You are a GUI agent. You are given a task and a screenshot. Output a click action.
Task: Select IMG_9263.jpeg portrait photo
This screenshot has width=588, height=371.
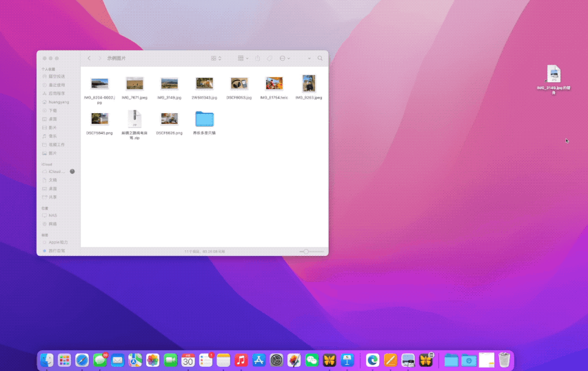tap(309, 83)
